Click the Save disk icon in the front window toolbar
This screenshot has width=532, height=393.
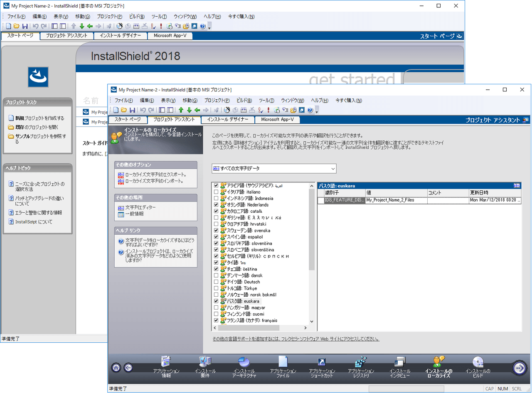pos(132,110)
